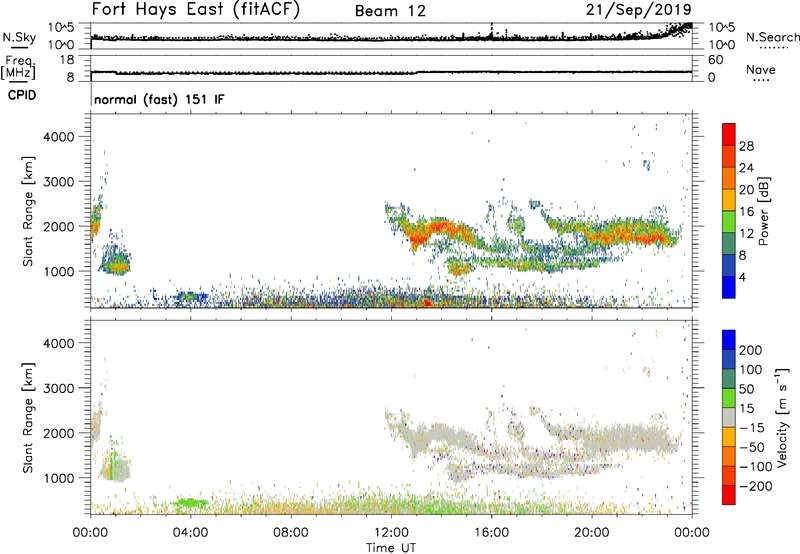Click the blue bottom of power colorbar

[729, 287]
